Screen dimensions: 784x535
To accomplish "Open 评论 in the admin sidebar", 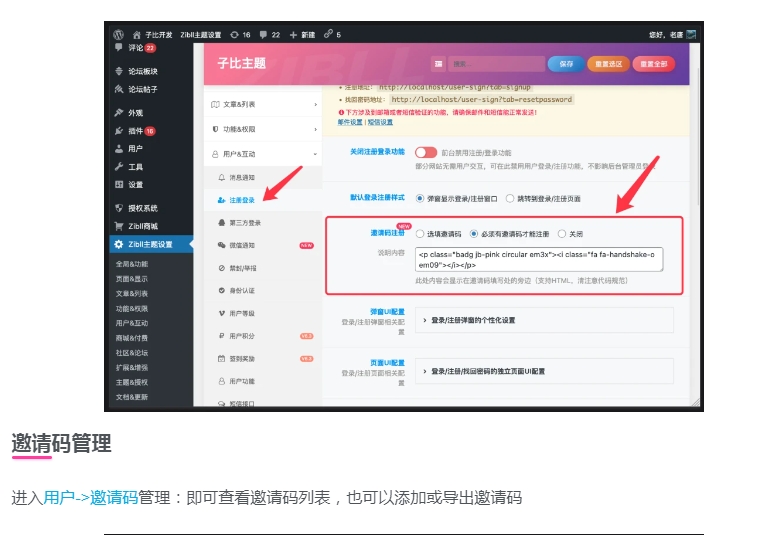I will [x=136, y=48].
